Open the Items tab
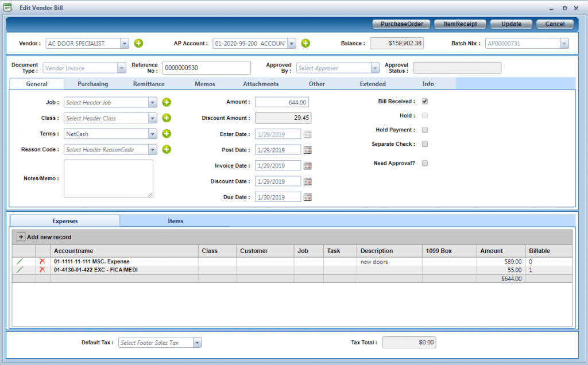 (x=175, y=221)
